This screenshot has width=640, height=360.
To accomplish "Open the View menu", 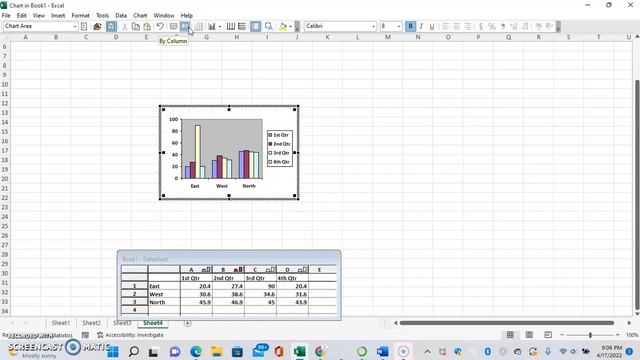I will pos(39,16).
